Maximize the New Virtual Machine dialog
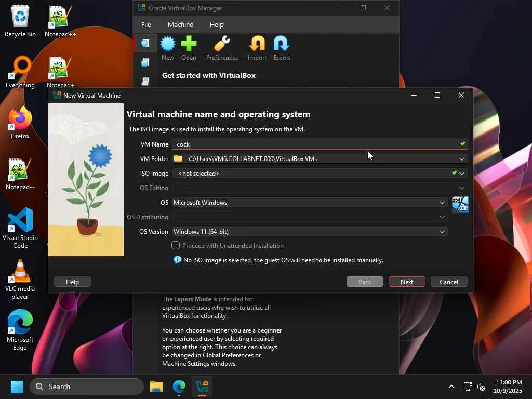The width and height of the screenshot is (532, 399). tap(437, 96)
